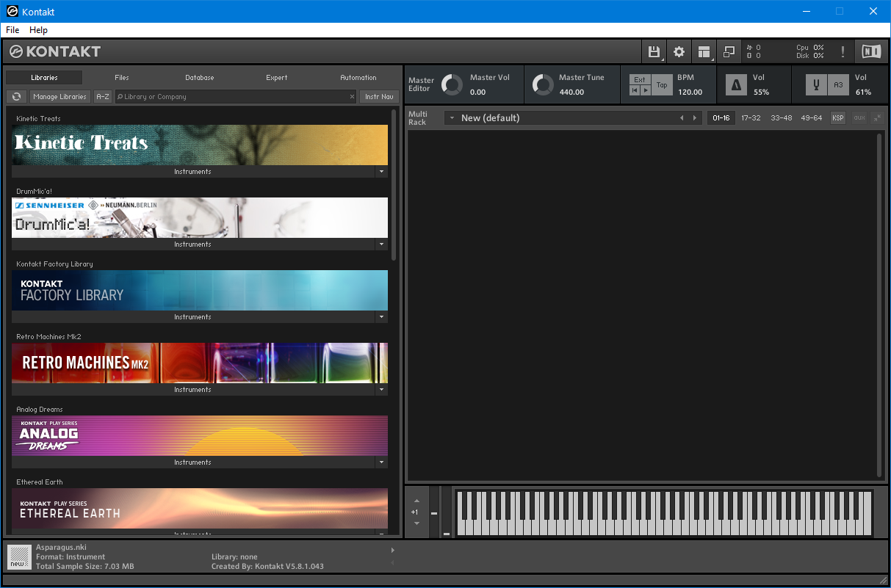Toggle the metronome icon
The image size is (891, 588).
point(736,85)
